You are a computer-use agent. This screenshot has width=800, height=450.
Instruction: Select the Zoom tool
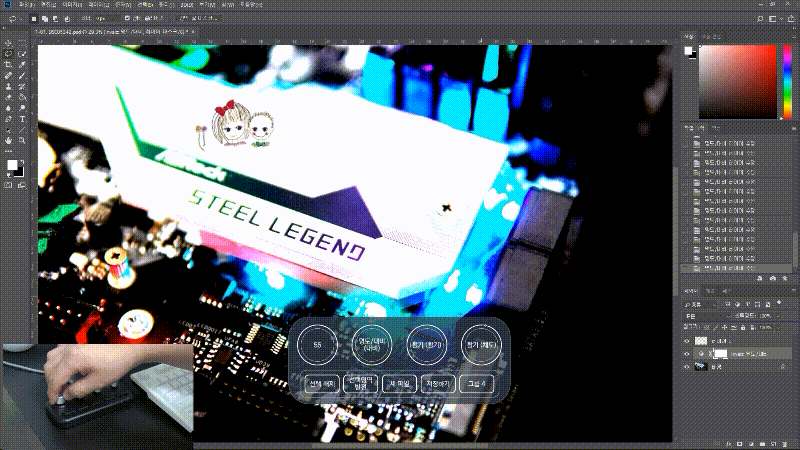tap(22, 140)
